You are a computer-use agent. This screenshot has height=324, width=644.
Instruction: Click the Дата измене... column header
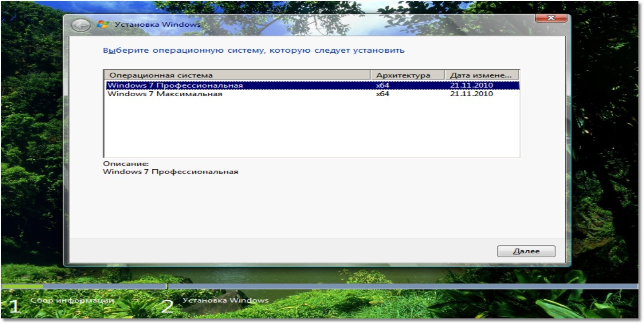pyautogui.click(x=481, y=75)
